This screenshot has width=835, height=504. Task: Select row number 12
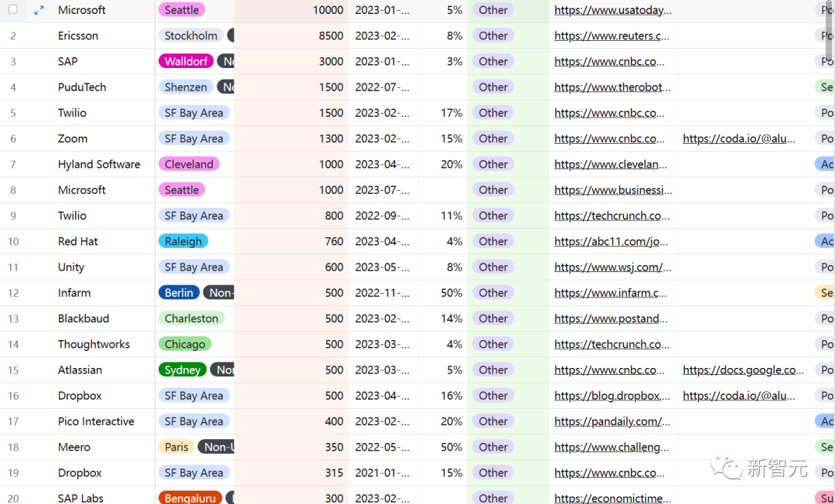pyautogui.click(x=13, y=293)
